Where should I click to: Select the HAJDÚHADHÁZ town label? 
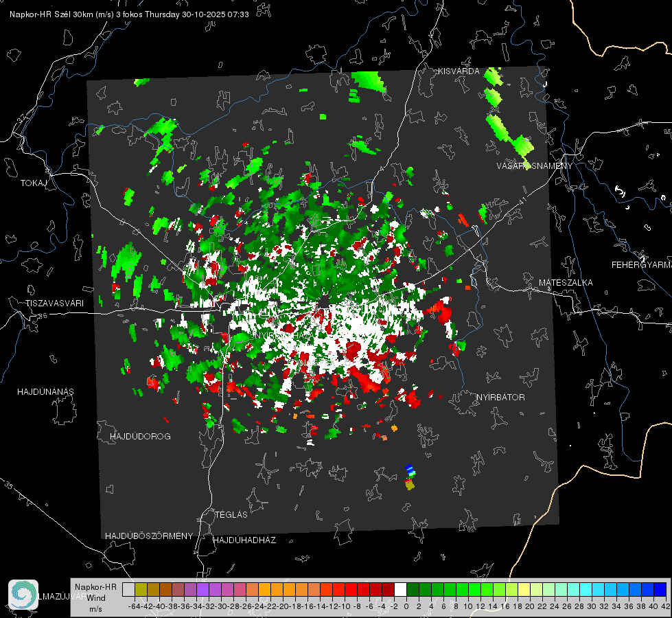[244, 540]
